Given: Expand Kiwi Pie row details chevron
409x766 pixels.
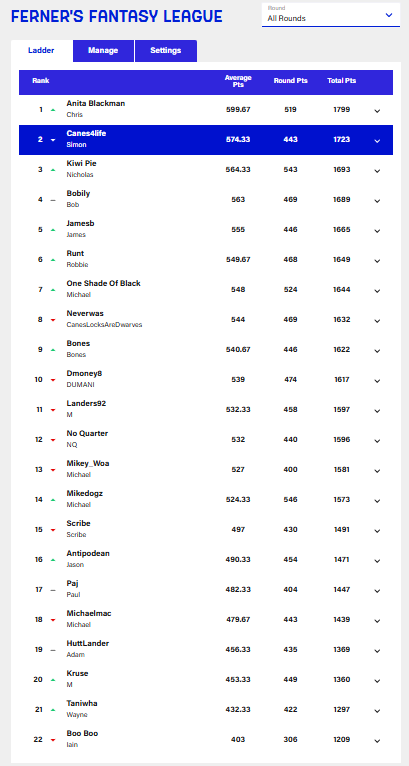Looking at the screenshot, I should [377, 170].
